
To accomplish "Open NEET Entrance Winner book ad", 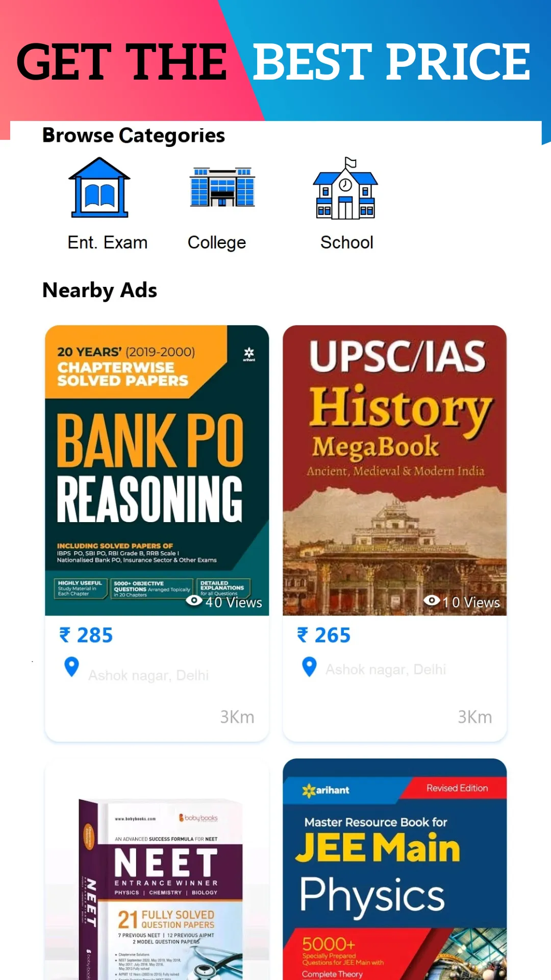I will (157, 869).
